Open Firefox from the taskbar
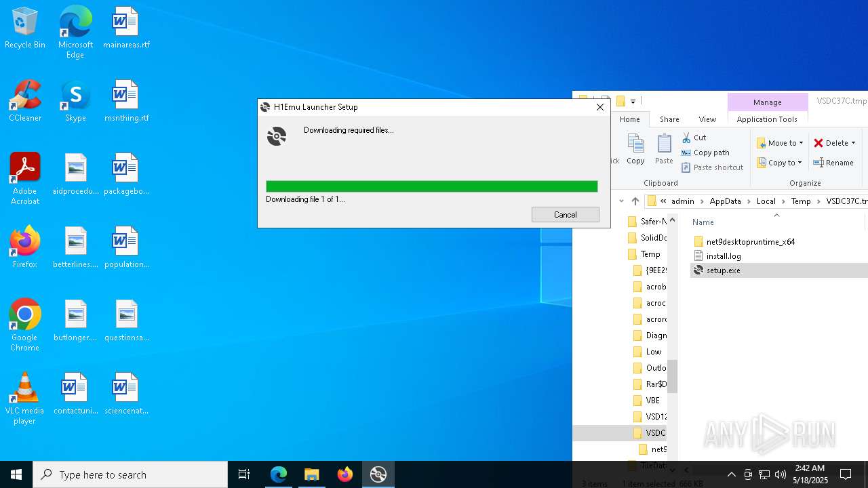Viewport: 868px width, 488px height. (345, 474)
